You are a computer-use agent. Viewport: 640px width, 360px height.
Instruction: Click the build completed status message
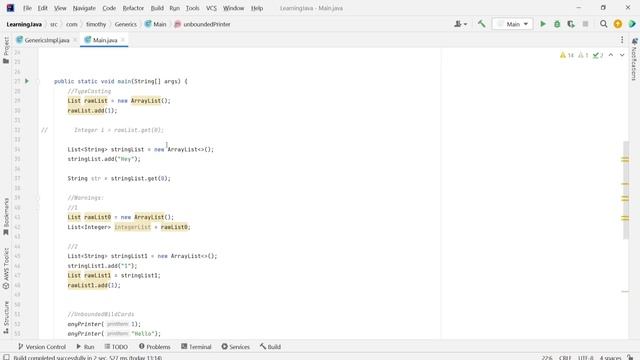coord(87,358)
